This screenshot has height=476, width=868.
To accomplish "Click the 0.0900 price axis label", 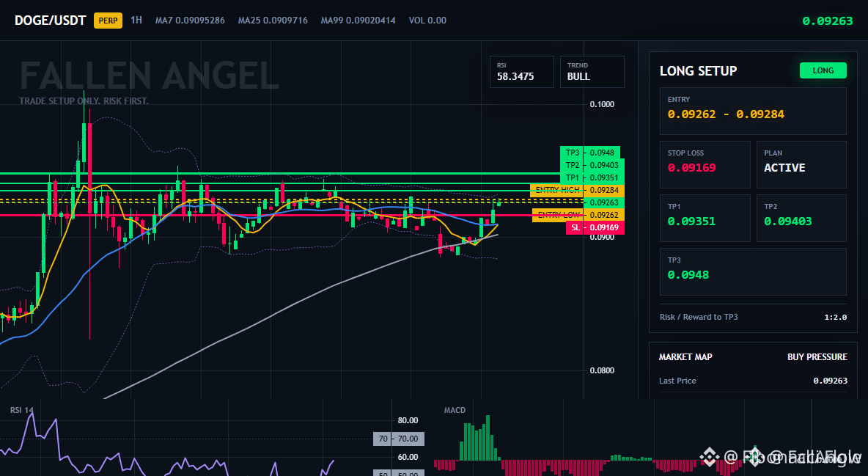I will [602, 237].
